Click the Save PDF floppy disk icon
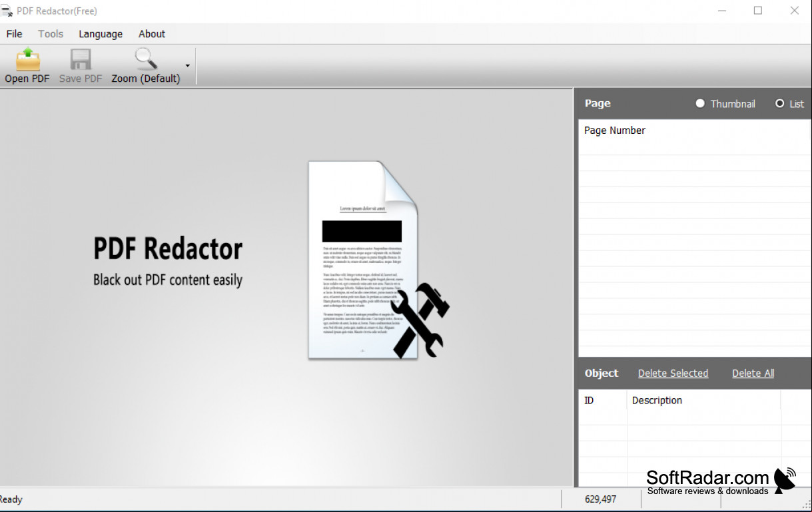This screenshot has height=512, width=812. click(80, 59)
